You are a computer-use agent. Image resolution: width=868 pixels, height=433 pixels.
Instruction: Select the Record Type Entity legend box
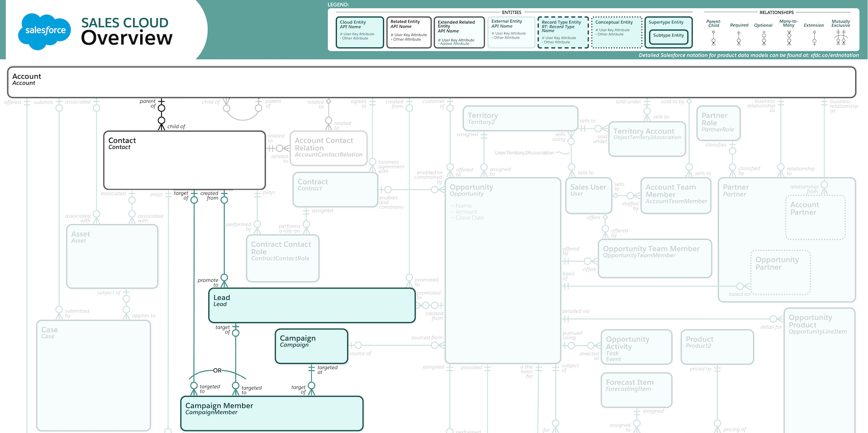[563, 32]
